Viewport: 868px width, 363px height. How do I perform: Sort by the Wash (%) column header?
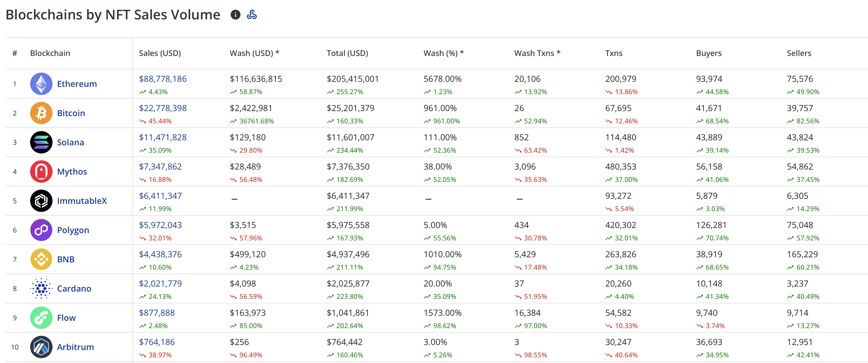pyautogui.click(x=444, y=53)
